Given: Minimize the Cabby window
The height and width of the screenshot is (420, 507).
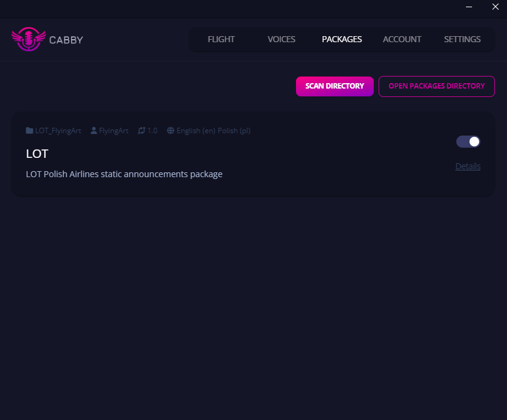Looking at the screenshot, I should 469,7.
